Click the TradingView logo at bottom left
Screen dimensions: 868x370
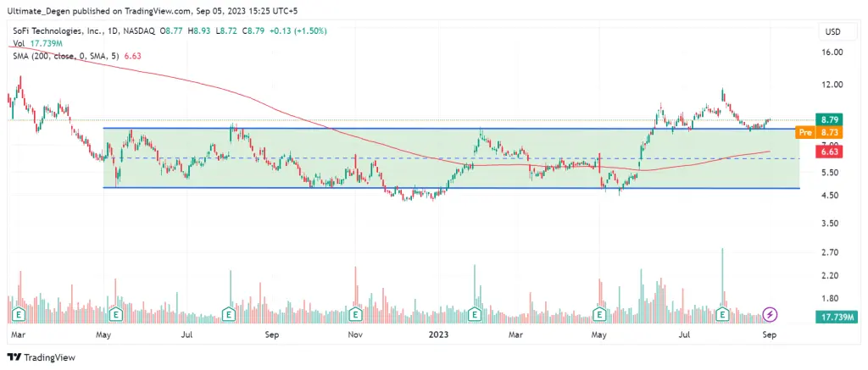coord(41,357)
